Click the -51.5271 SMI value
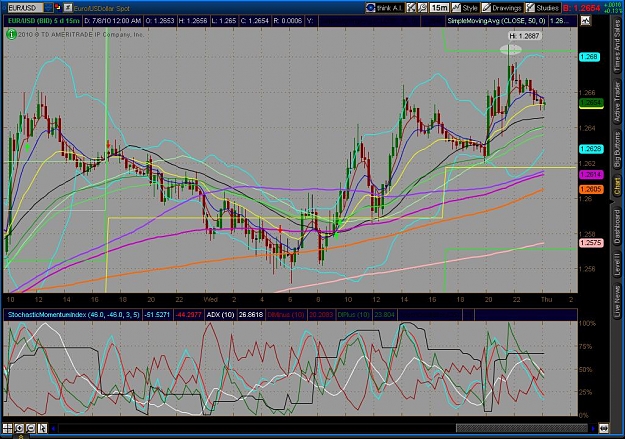 click(x=157, y=315)
